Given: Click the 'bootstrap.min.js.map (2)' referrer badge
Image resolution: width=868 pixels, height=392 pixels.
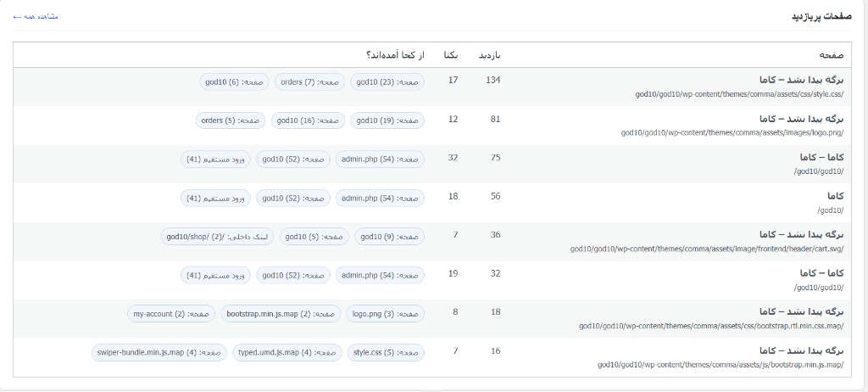Looking at the screenshot, I should 281,314.
